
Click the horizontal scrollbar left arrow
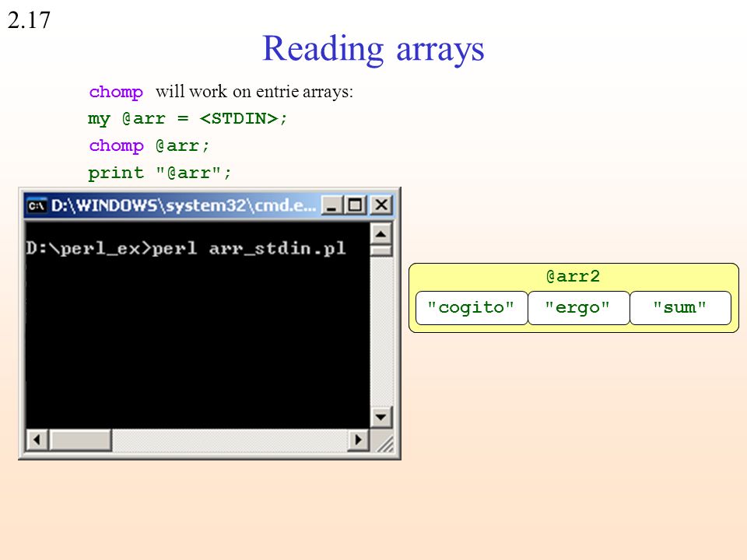pyautogui.click(x=37, y=439)
